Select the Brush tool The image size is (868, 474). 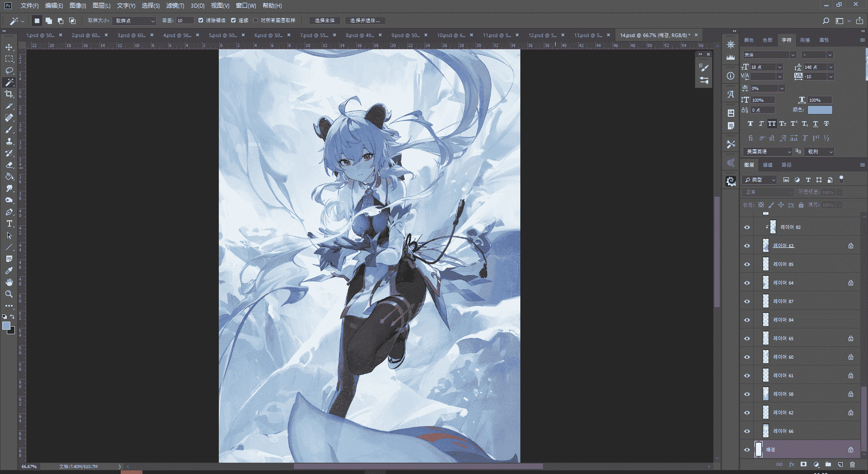pos(9,129)
